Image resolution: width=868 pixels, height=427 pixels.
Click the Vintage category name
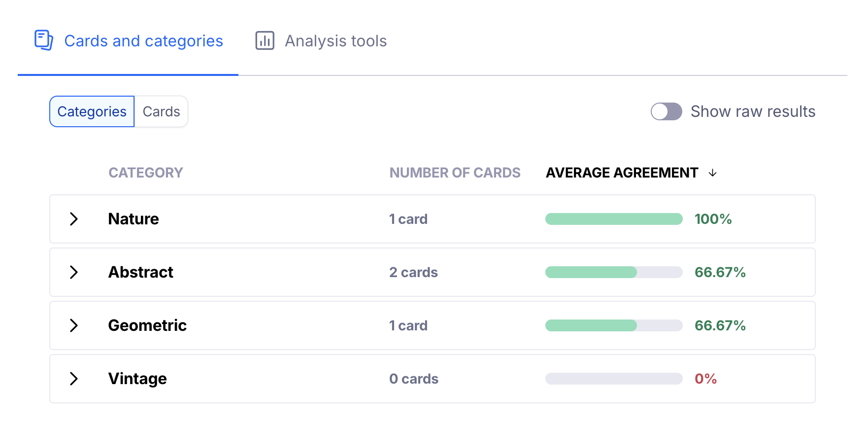pyautogui.click(x=137, y=379)
